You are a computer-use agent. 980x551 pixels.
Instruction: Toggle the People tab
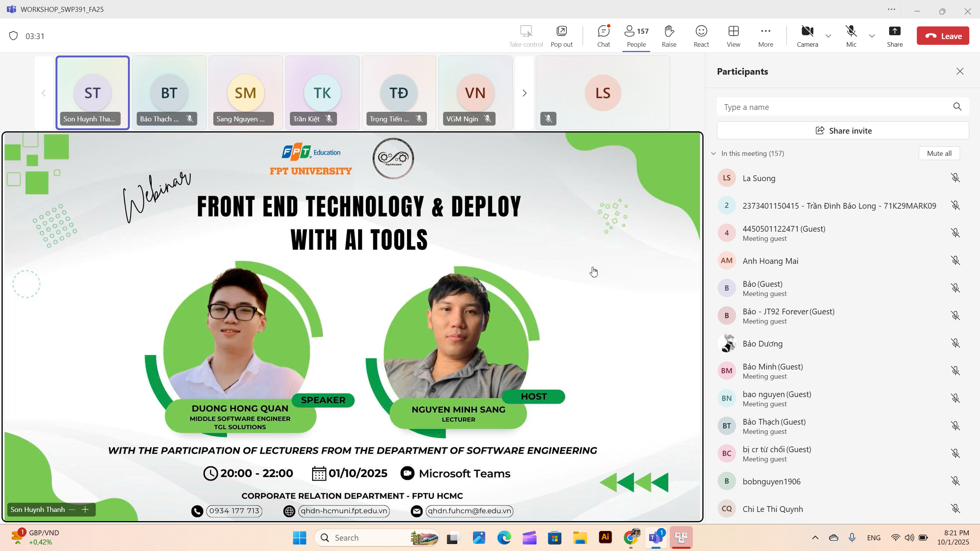point(636,36)
